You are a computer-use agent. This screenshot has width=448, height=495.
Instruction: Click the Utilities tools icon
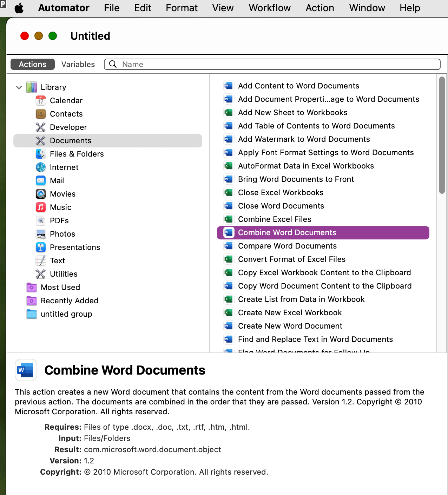tap(41, 274)
